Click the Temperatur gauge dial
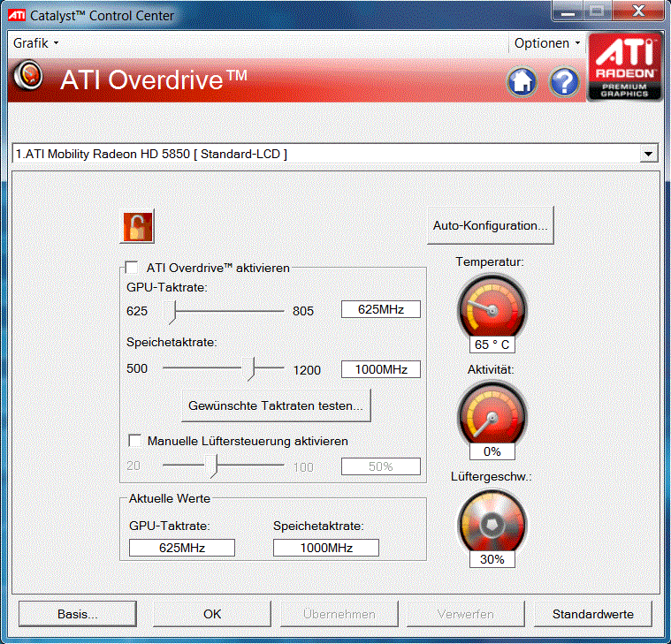 492,307
